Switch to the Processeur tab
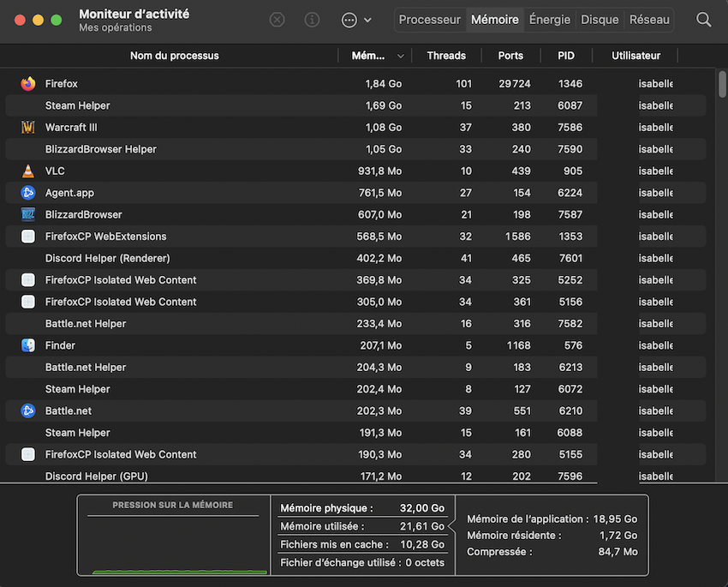 pyautogui.click(x=429, y=20)
